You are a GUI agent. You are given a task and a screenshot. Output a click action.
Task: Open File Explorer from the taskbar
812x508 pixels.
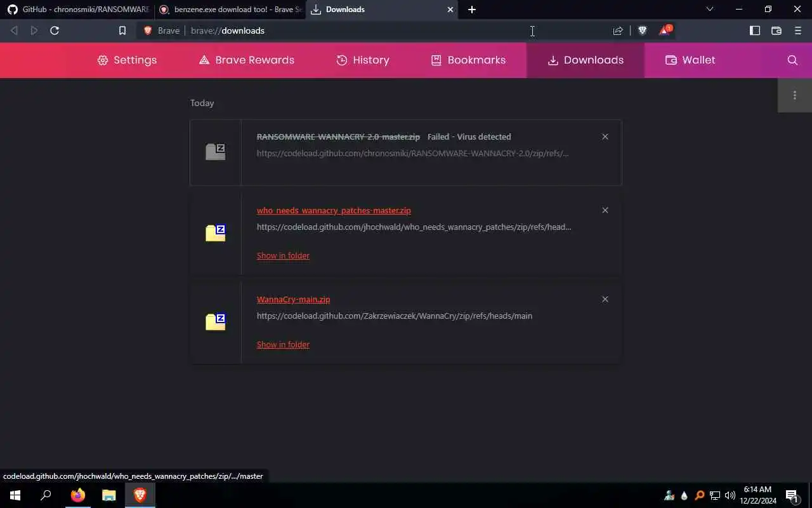[109, 495]
